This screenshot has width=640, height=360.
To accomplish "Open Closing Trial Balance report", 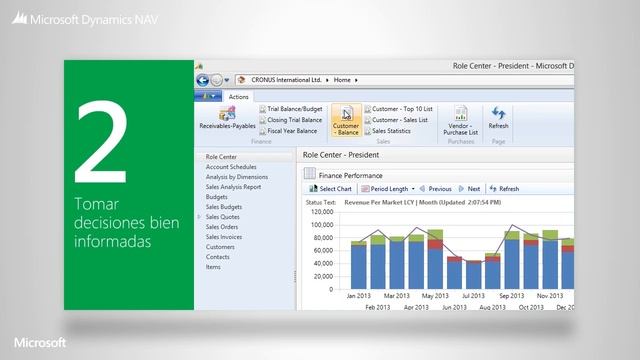I will (x=291, y=120).
